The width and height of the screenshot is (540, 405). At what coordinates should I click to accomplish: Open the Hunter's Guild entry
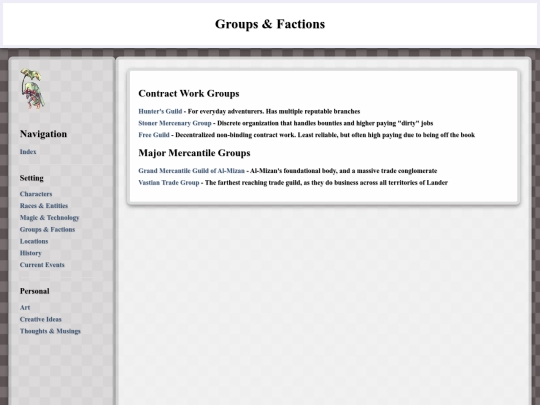point(160,111)
